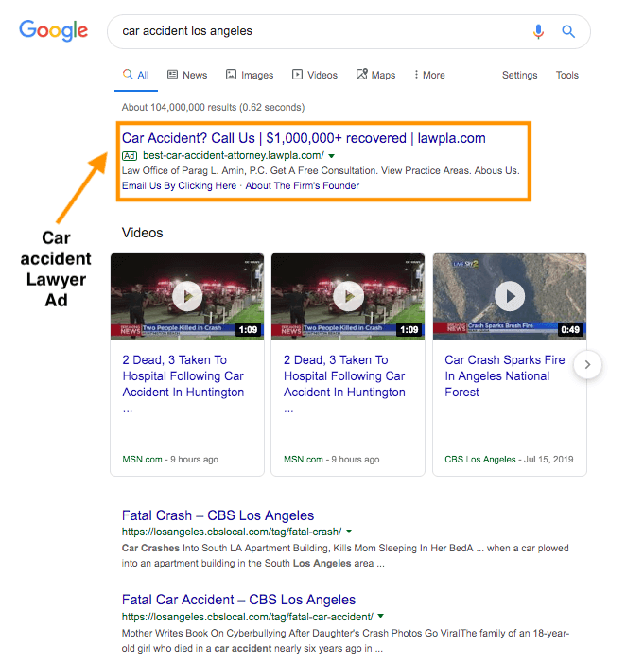Expand arrow next to fatal-car-accident URL
This screenshot has height=663, width=644.
pos(380,616)
